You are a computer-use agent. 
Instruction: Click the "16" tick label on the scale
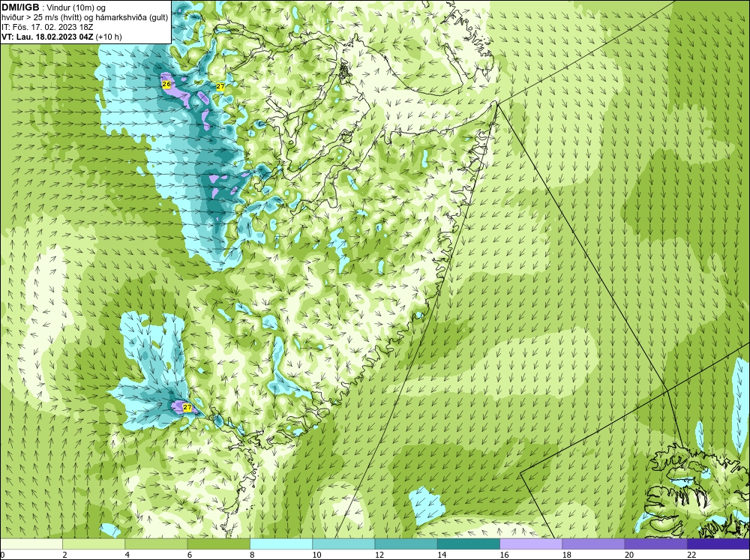pyautogui.click(x=504, y=555)
